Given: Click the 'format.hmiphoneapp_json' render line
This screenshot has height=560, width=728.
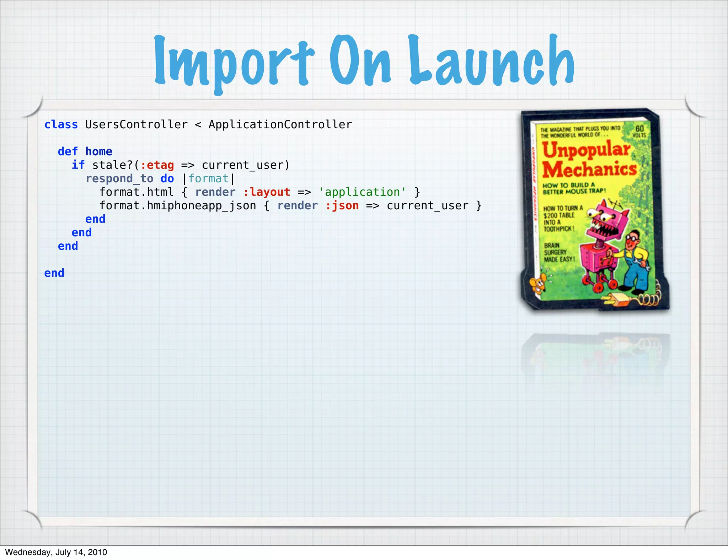Looking at the screenshot, I should point(290,206).
